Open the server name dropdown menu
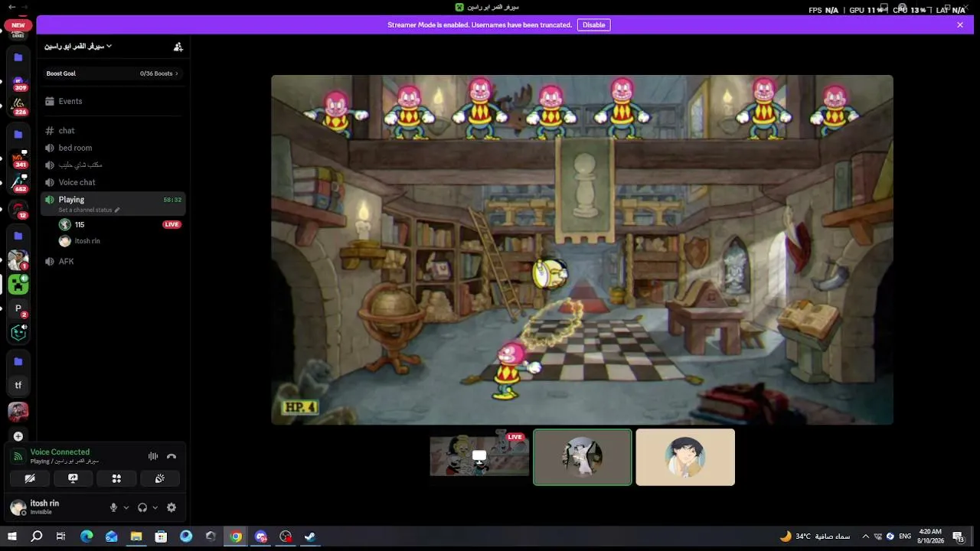Viewport: 980px width, 551px height. point(78,47)
